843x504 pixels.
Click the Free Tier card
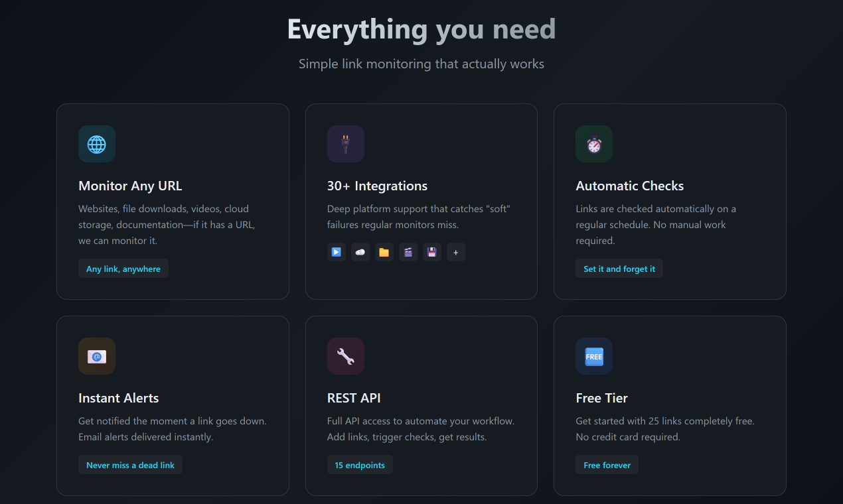pyautogui.click(x=670, y=405)
